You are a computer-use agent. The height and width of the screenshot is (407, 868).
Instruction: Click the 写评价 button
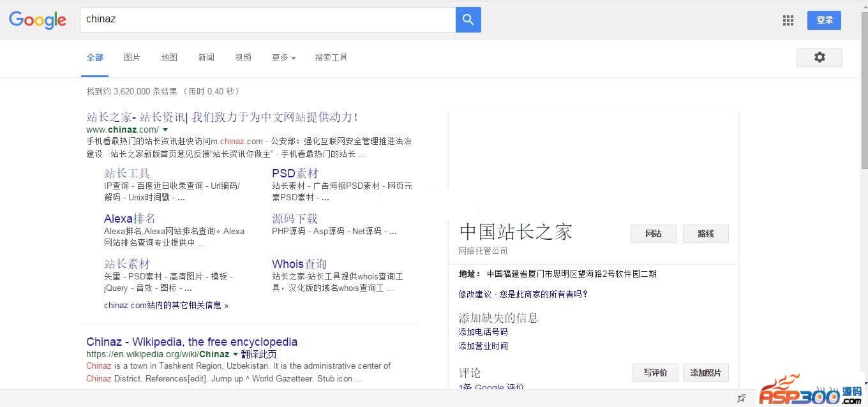(655, 373)
